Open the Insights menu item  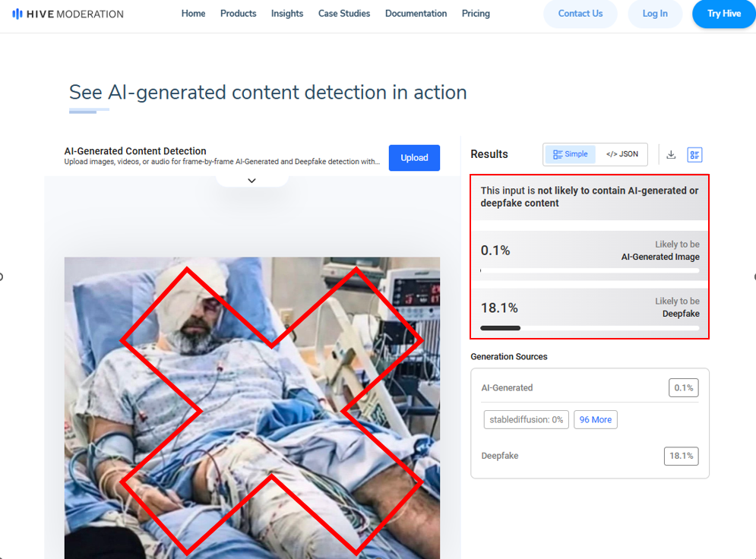[x=287, y=14]
